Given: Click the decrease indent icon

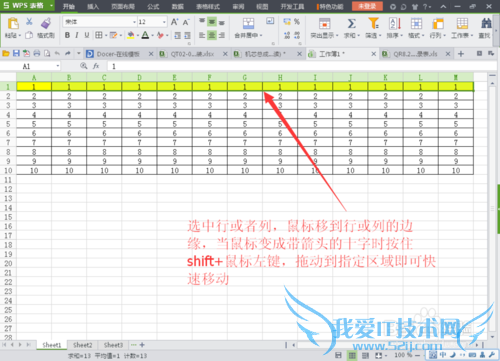Looking at the screenshot, I should click(177, 35).
